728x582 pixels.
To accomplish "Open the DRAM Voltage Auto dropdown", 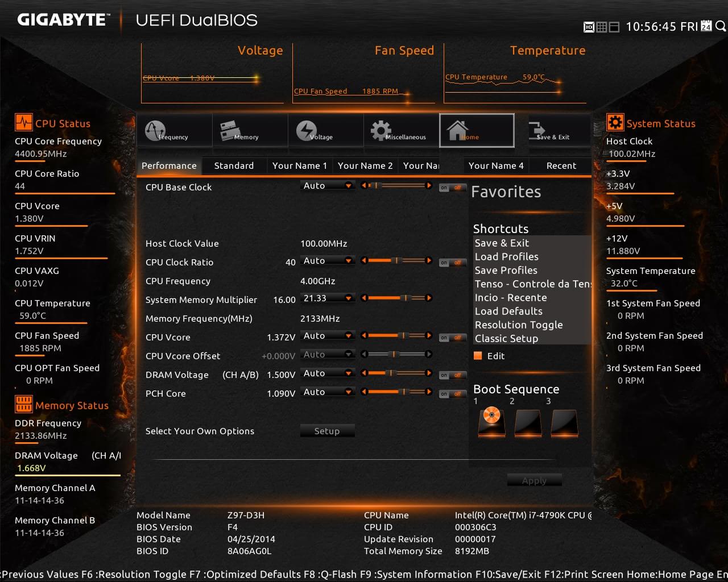I will click(x=328, y=373).
